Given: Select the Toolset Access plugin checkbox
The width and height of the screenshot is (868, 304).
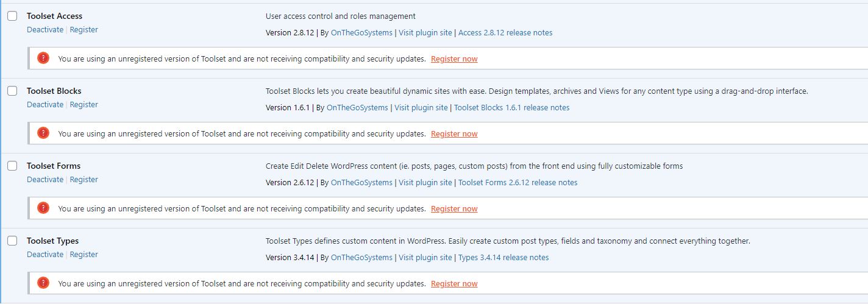Looking at the screenshot, I should 12,16.
